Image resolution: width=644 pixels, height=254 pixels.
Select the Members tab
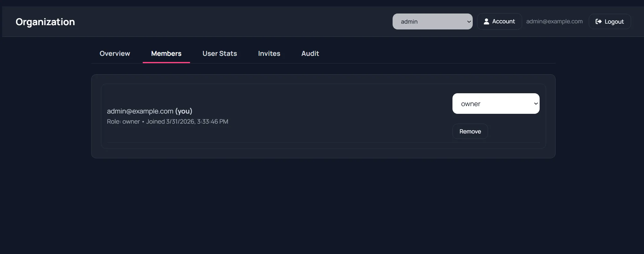pos(166,53)
